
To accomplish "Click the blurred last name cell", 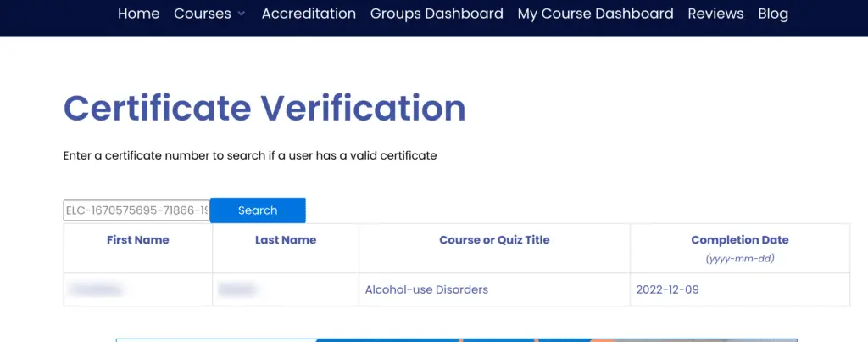I will [x=286, y=289].
